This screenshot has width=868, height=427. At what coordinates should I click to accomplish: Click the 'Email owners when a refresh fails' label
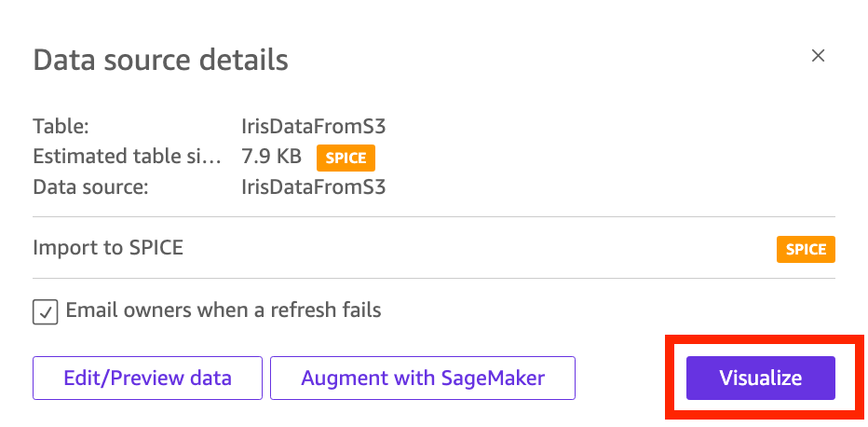tap(224, 310)
